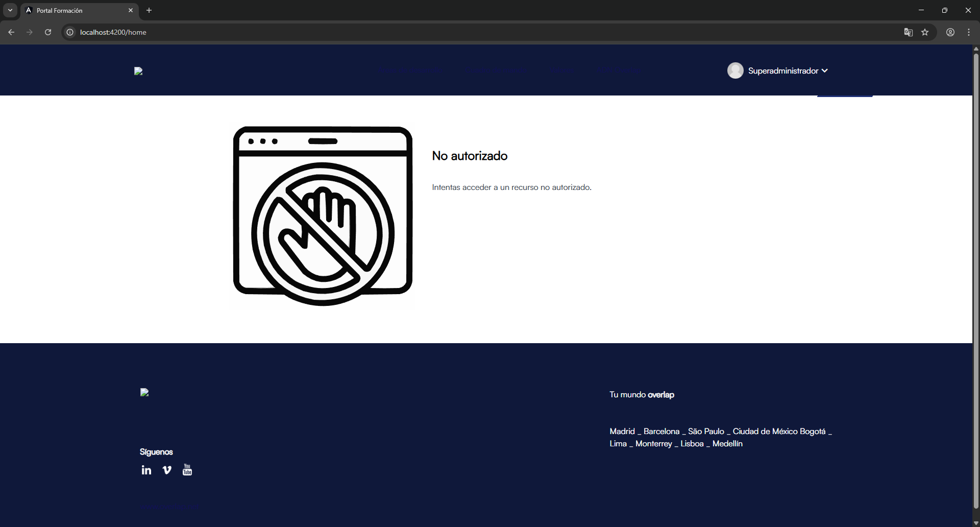Open the YouTube social link

(x=187, y=470)
